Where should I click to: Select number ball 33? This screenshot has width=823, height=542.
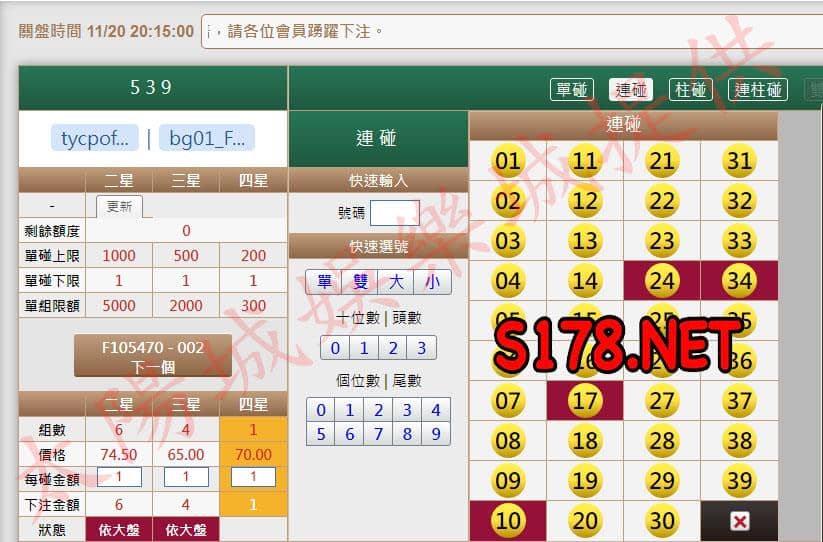point(739,241)
